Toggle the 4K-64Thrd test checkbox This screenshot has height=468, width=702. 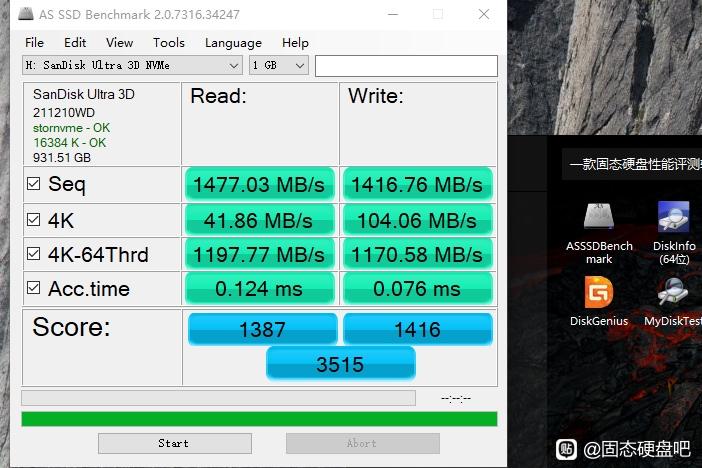tap(34, 253)
